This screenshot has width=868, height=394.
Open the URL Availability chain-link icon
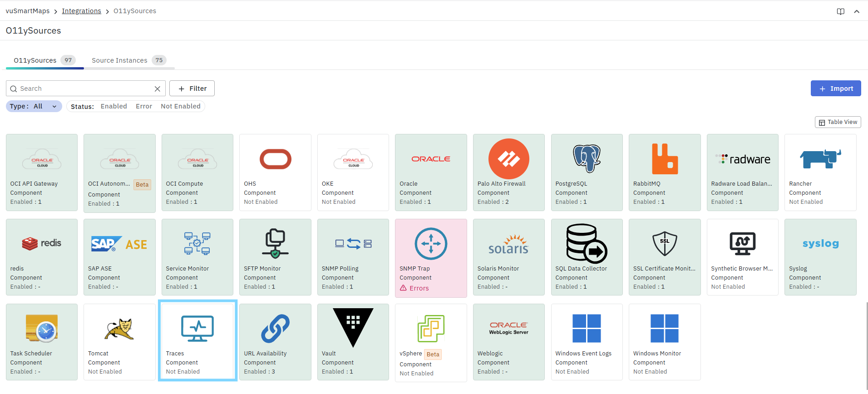(275, 328)
